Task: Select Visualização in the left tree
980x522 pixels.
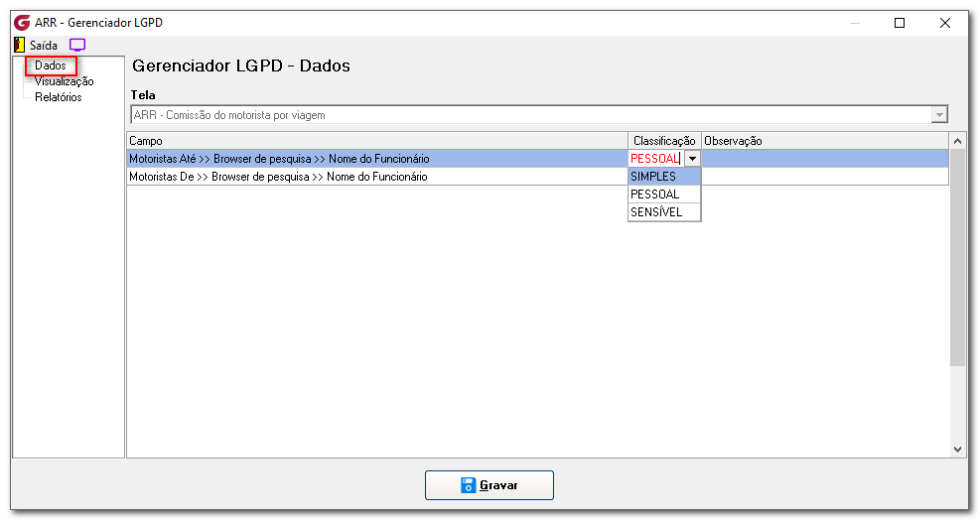Action: 65,81
